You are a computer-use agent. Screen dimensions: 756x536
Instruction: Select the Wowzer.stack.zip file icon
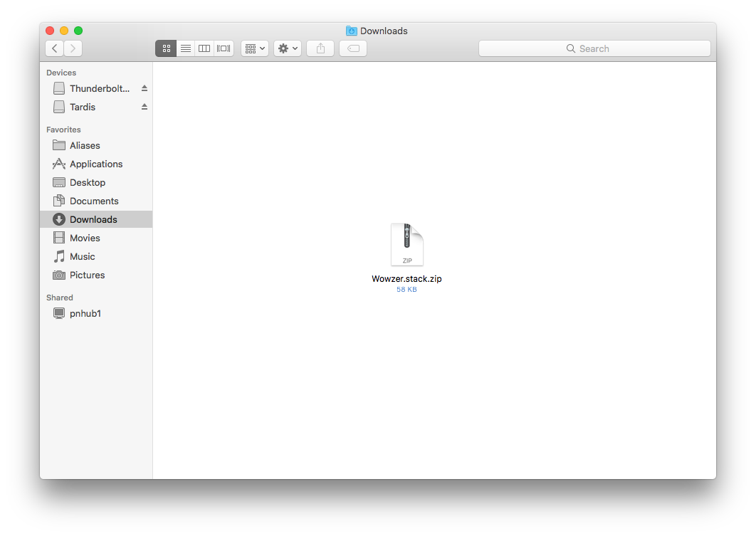coord(407,244)
